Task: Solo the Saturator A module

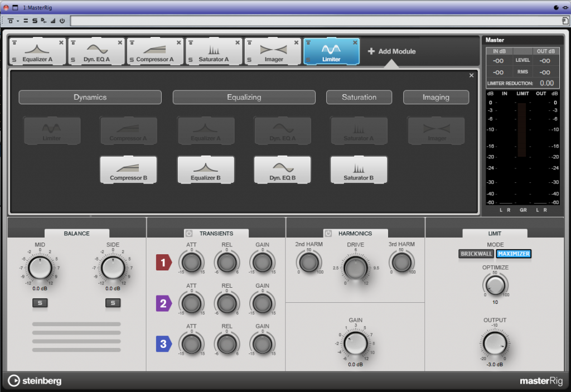Action: (x=191, y=60)
